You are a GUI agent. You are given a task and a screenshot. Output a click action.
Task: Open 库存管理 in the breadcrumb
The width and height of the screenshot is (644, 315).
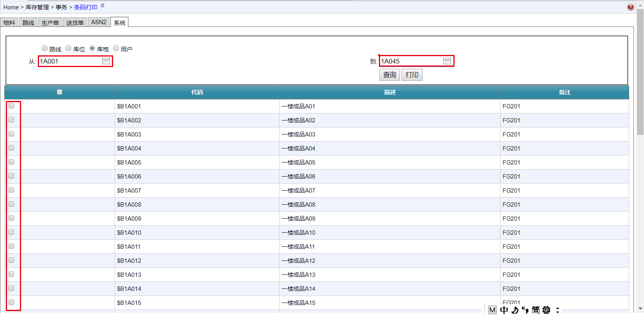pyautogui.click(x=37, y=7)
